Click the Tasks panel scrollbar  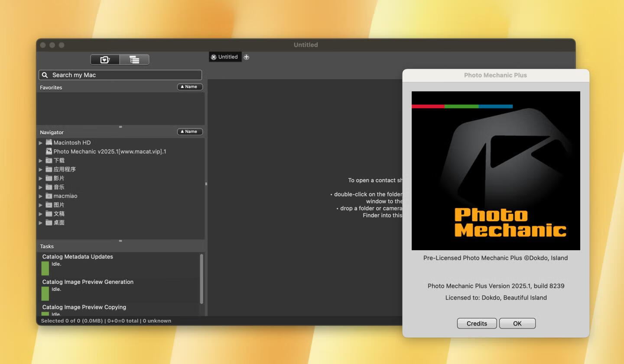point(201,279)
